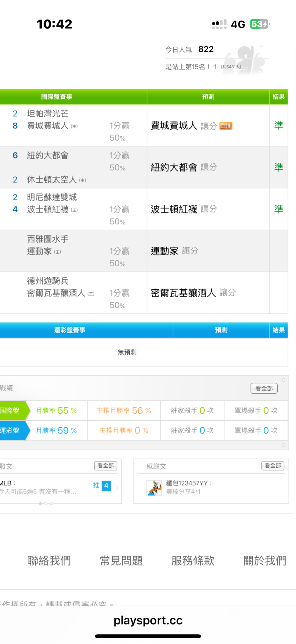This screenshot has height=644, width=296.
Task: Open the 關於我們 footer link
Action: coord(265,561)
